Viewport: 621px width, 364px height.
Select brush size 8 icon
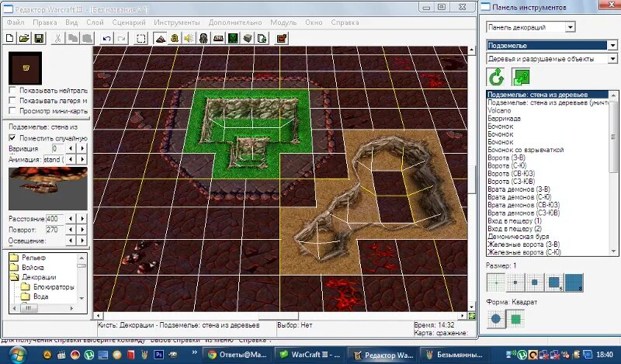pyautogui.click(x=574, y=283)
